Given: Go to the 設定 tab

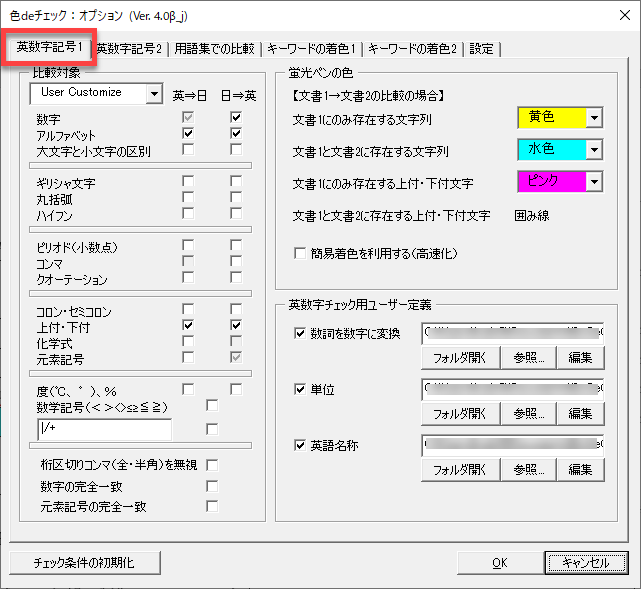Looking at the screenshot, I should tap(481, 48).
